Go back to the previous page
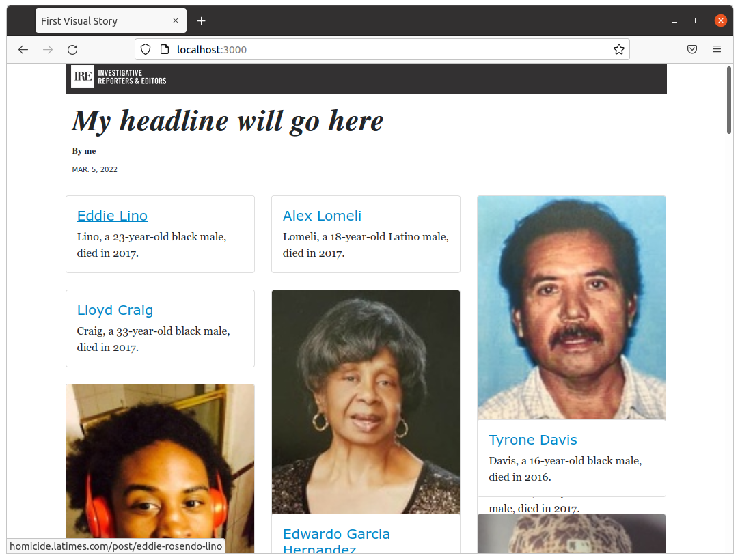The width and height of the screenshot is (740, 560). (23, 50)
